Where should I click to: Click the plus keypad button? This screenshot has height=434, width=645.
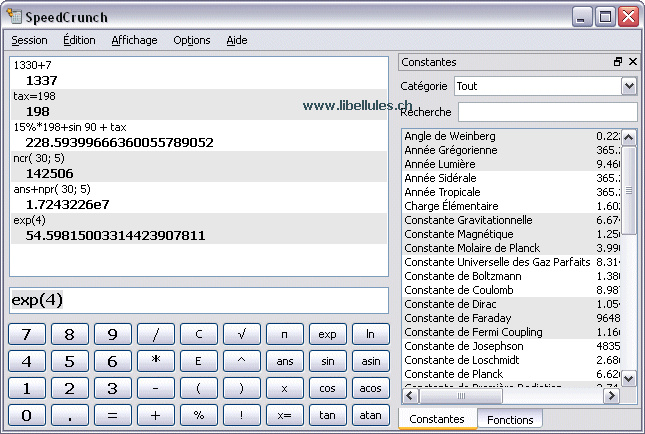point(156,415)
